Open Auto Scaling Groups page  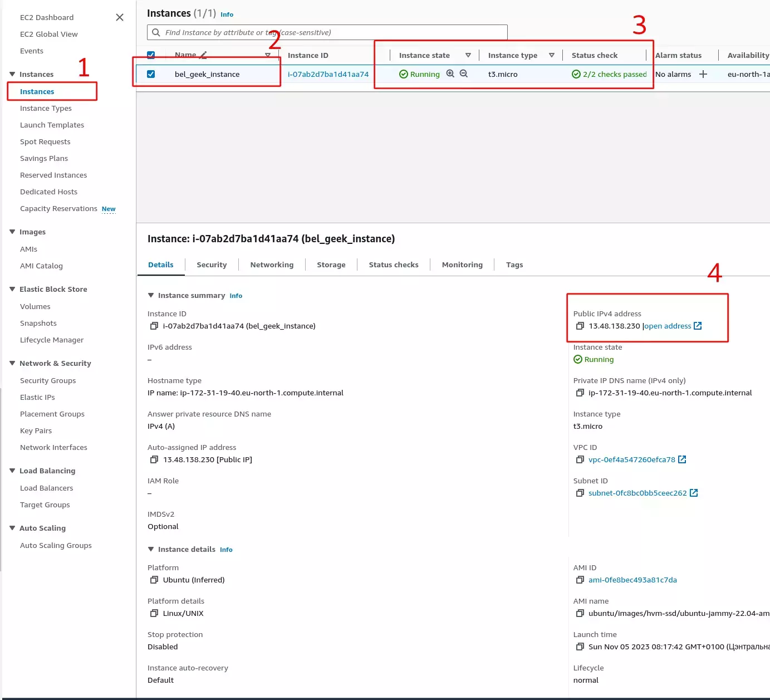pyautogui.click(x=56, y=545)
